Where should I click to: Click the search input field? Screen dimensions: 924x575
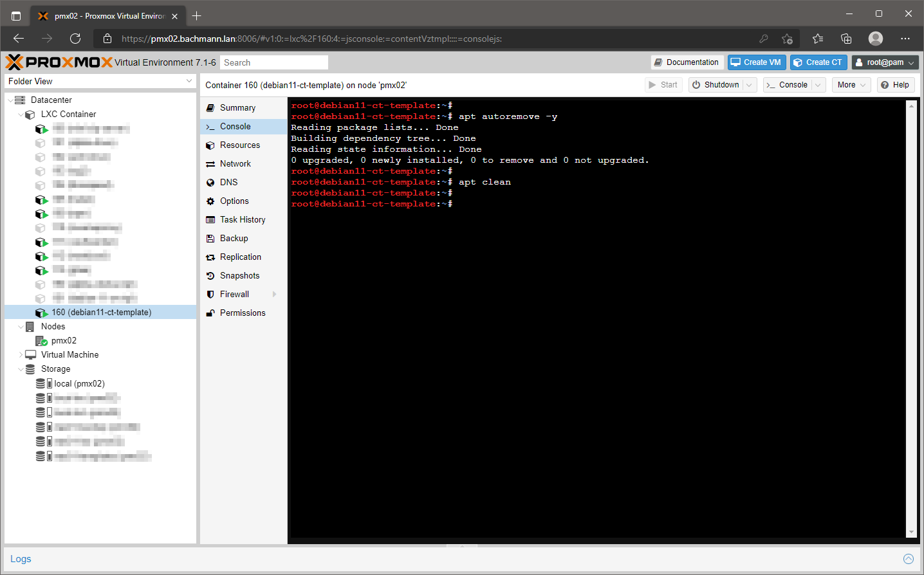click(273, 62)
